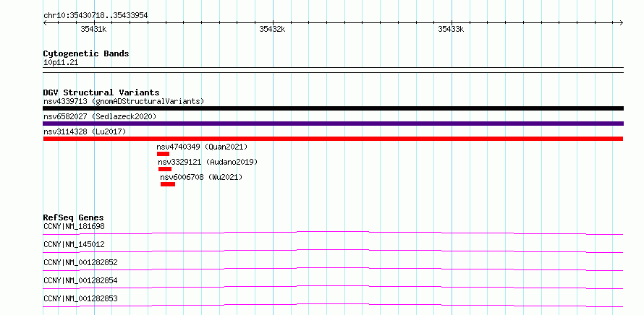This screenshot has height=315, width=644.
Task: Click the chr10:35430718..35433954 coordinate label
Action: click(96, 15)
